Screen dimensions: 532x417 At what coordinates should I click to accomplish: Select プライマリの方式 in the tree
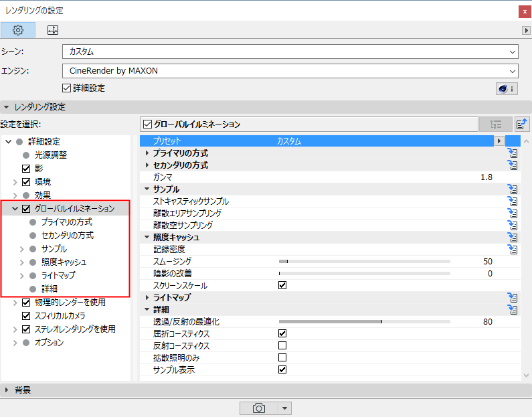tap(67, 222)
